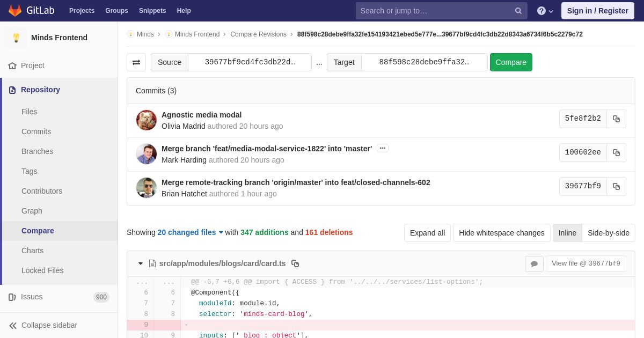Copy commit SHA 5fe8f2b2
Image resolution: width=644 pixels, height=338 pixels.
[x=616, y=119]
